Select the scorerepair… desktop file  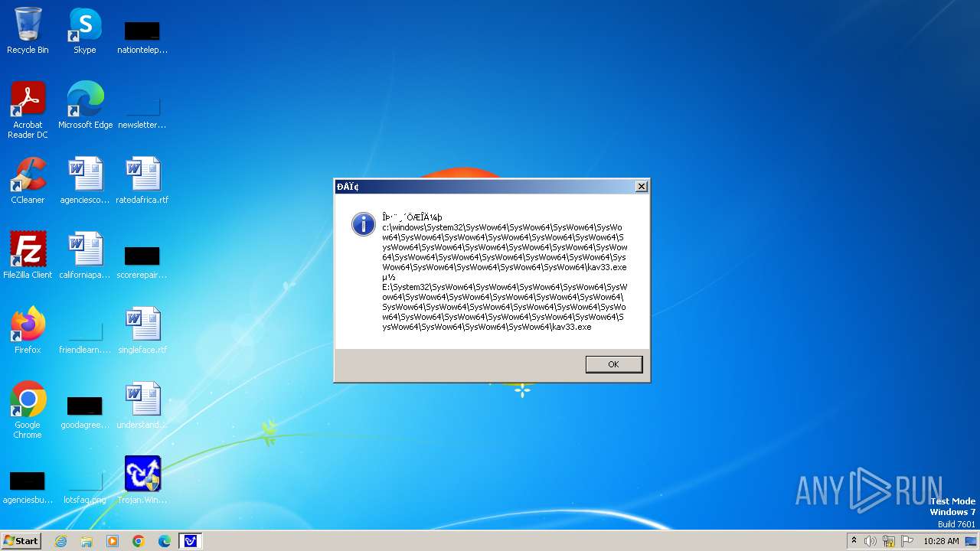tap(142, 262)
